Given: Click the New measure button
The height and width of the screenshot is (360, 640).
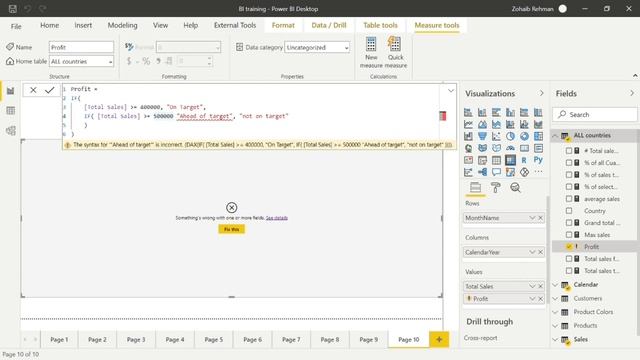Looking at the screenshot, I should (371, 53).
